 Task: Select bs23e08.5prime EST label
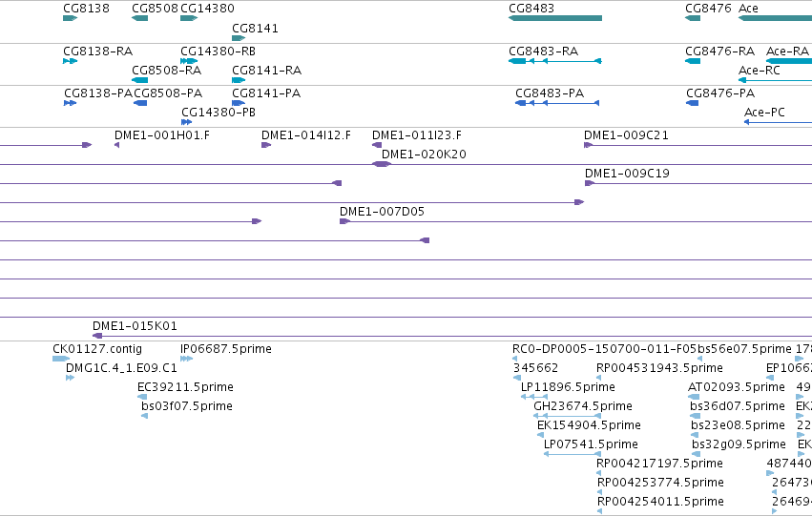click(x=738, y=426)
